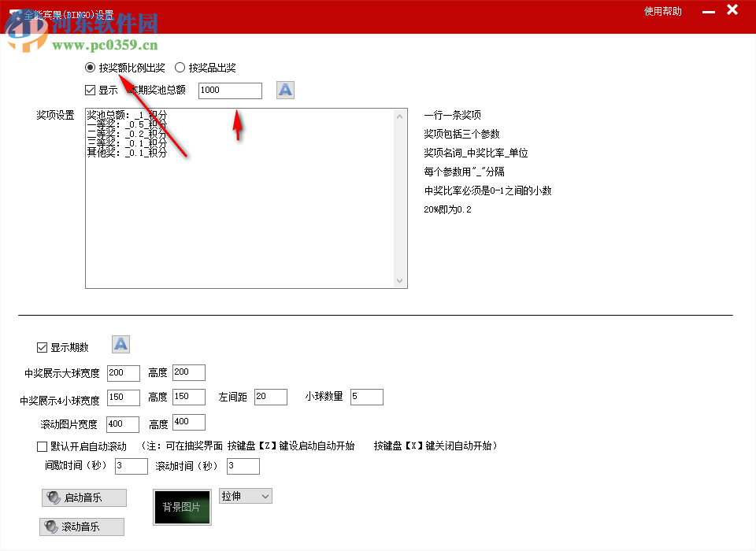Open the 使用帮助 help menu

click(662, 11)
